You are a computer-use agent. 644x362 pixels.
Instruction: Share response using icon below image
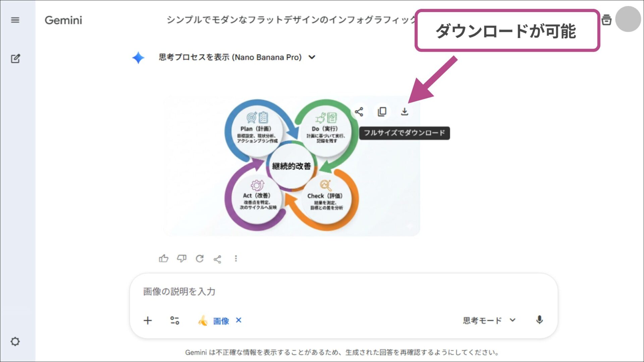(x=217, y=259)
